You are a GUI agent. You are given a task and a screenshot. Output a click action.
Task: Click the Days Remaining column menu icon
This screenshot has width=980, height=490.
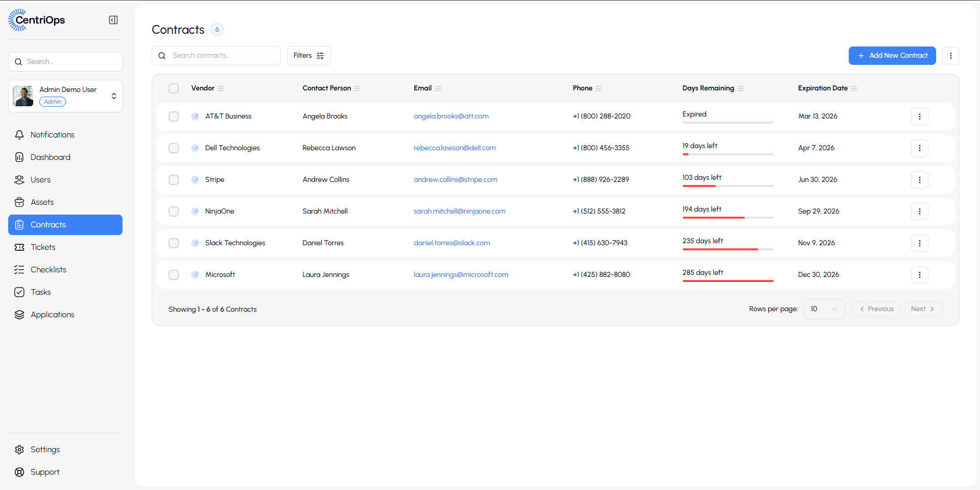[x=740, y=88]
